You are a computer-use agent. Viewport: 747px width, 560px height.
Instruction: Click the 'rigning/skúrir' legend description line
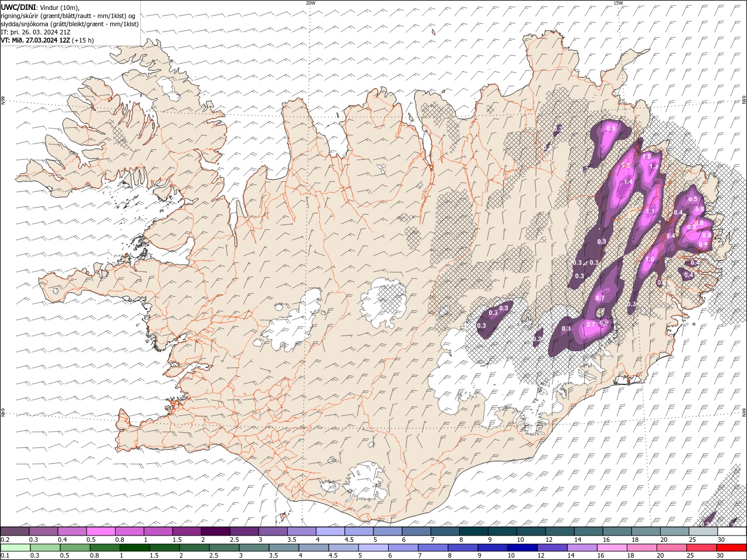click(x=68, y=16)
